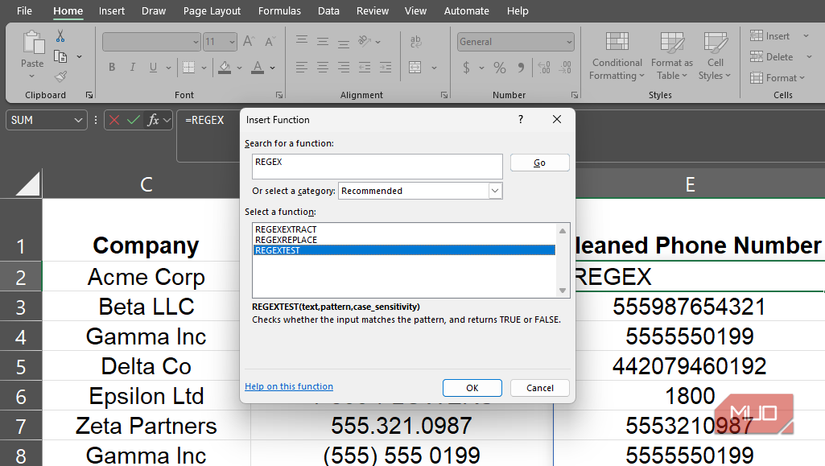Click the Font Color letter A icon
Image resolution: width=825 pixels, height=466 pixels.
tap(257, 67)
